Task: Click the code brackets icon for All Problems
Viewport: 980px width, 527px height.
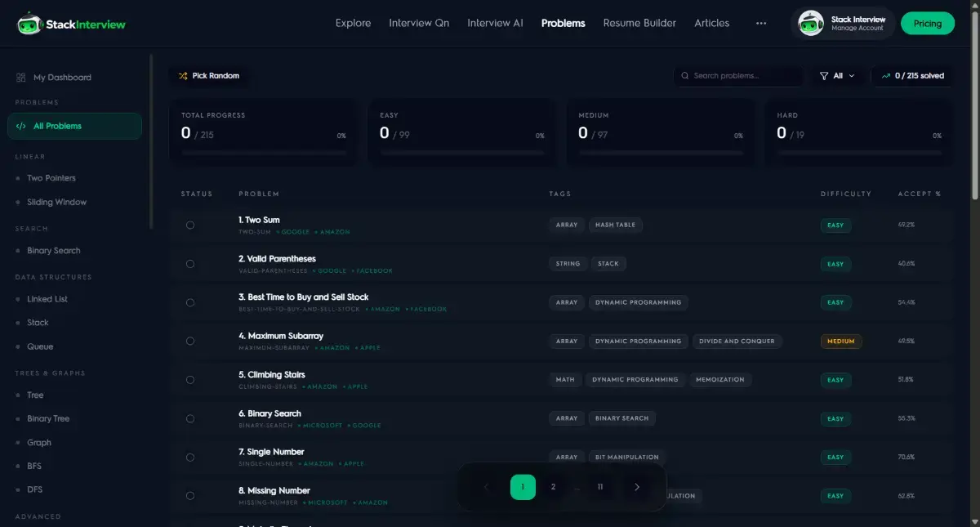Action: 21,126
